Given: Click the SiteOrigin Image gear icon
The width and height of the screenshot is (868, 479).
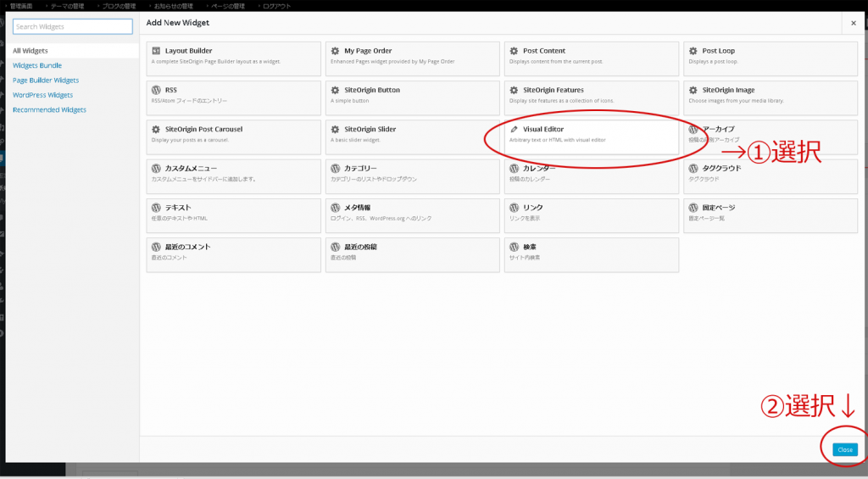Looking at the screenshot, I should click(x=693, y=90).
